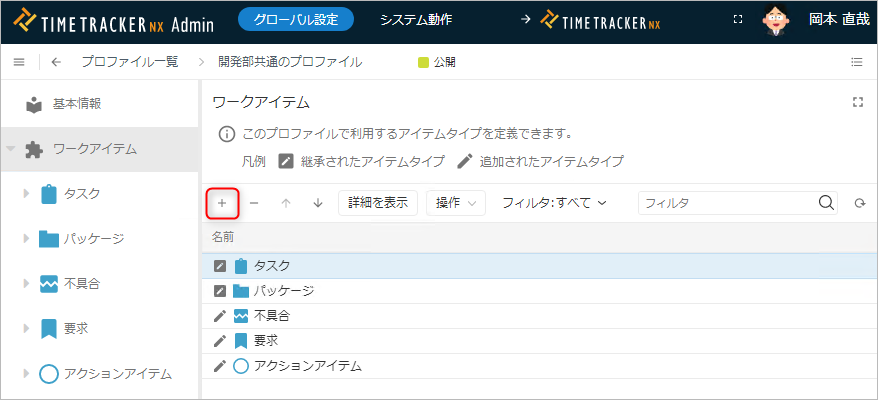Collapse the ワークアイテム sidebar section
This screenshot has height=400, width=878.
coord(11,149)
